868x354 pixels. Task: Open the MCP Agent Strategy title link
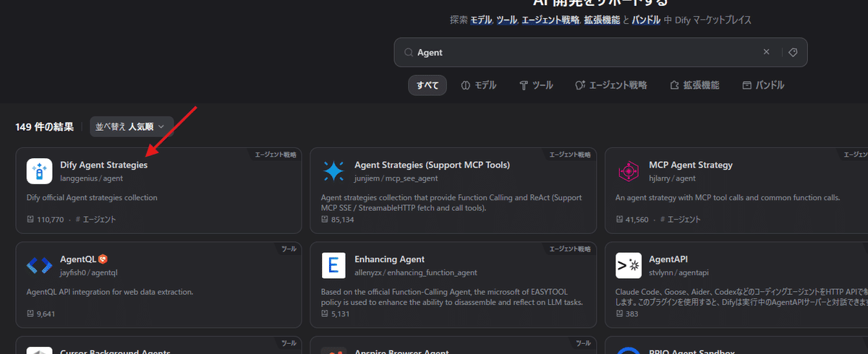point(691,165)
